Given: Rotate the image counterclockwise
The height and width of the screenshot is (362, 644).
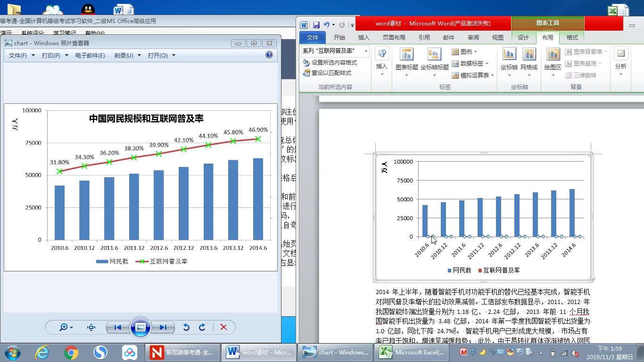Looking at the screenshot, I should point(186,327).
